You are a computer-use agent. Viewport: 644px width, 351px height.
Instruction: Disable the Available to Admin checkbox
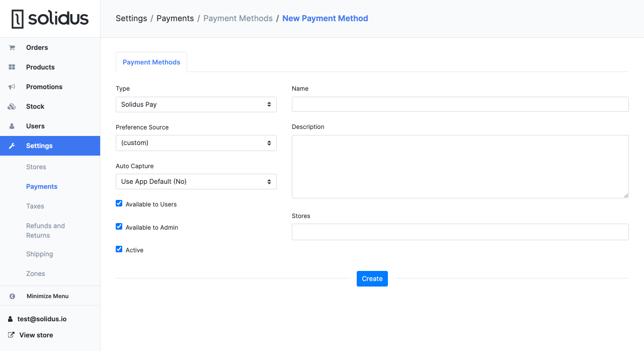tap(119, 226)
